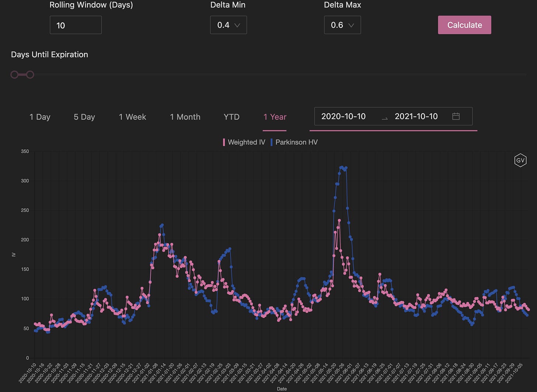Image resolution: width=537 pixels, height=392 pixels.
Task: Click the 'Days Until Expiration' label
Action: point(49,55)
